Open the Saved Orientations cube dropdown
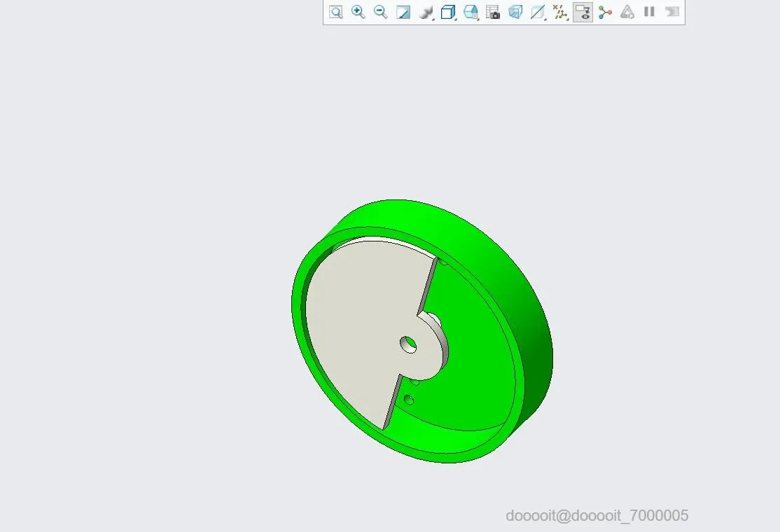This screenshot has height=532, width=780. click(x=448, y=12)
